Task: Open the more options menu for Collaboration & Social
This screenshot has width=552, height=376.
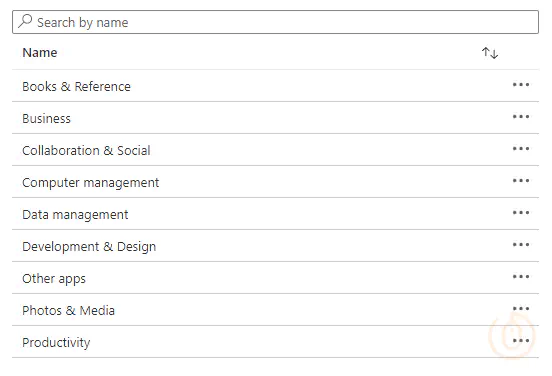Action: (521, 149)
